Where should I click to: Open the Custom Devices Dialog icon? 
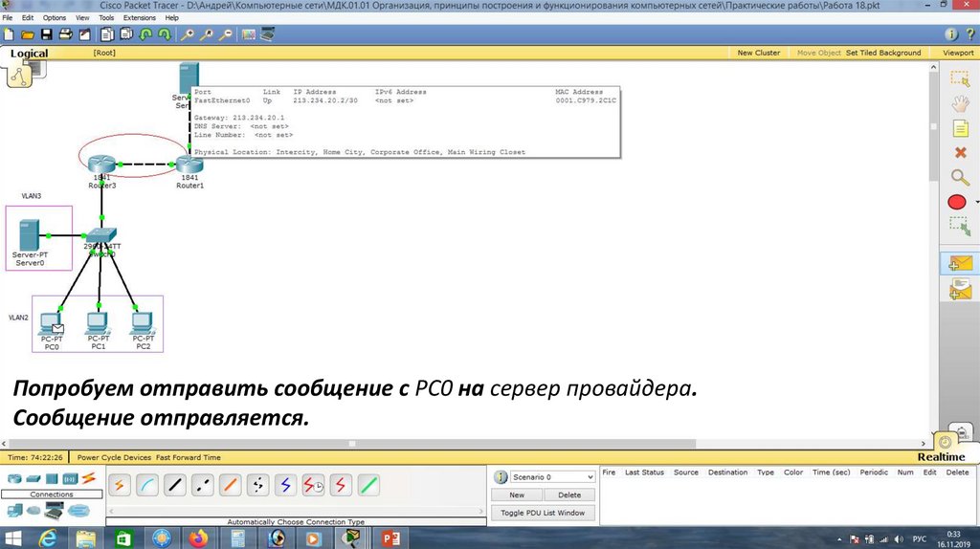pos(268,34)
